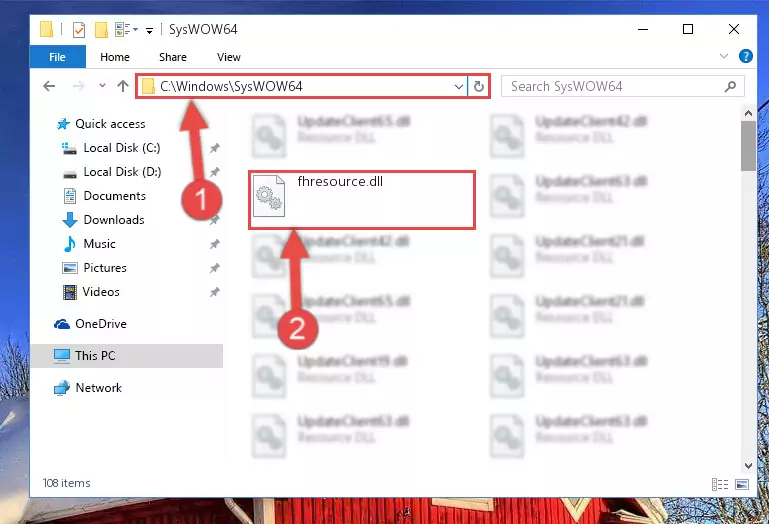Click the 108 items status text

66,483
